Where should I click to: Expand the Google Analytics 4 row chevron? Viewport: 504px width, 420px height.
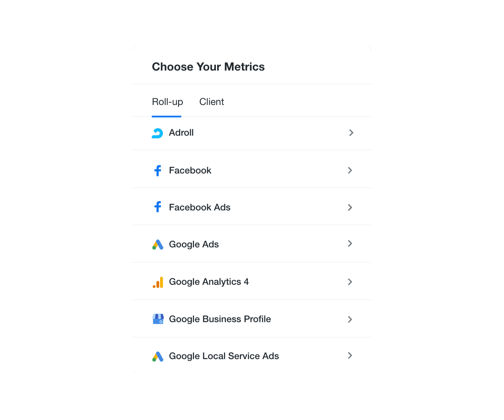[x=350, y=282]
